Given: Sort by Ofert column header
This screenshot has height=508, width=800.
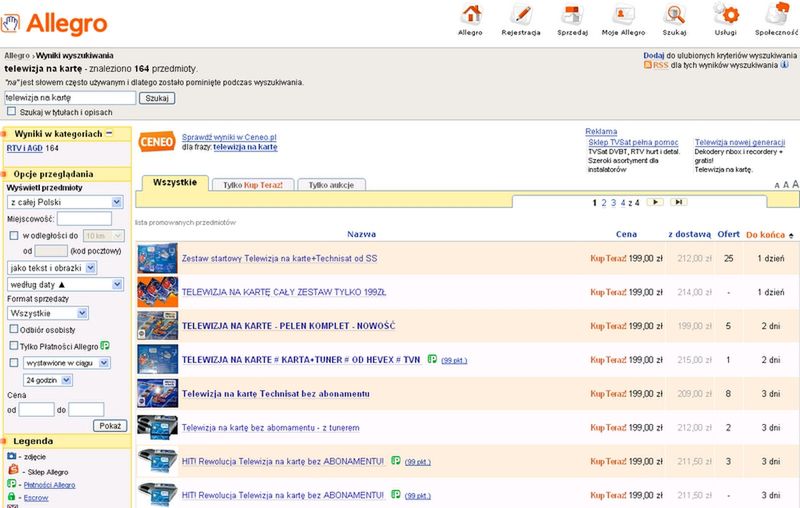Looking at the screenshot, I should pyautogui.click(x=728, y=234).
